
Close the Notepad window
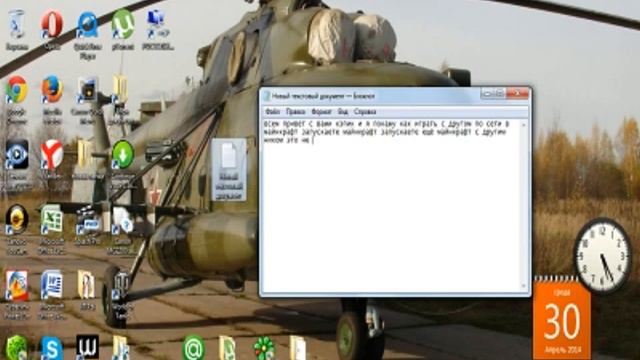[517, 94]
